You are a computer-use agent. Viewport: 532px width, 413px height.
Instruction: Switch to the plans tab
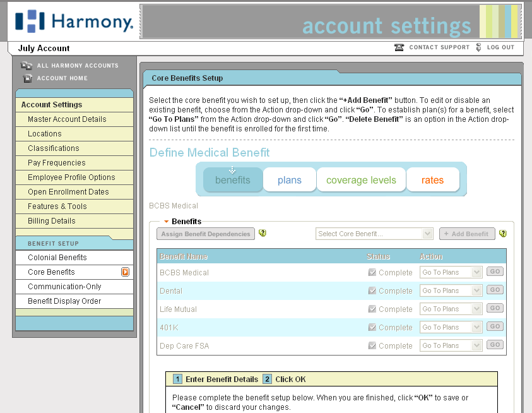pyautogui.click(x=290, y=180)
